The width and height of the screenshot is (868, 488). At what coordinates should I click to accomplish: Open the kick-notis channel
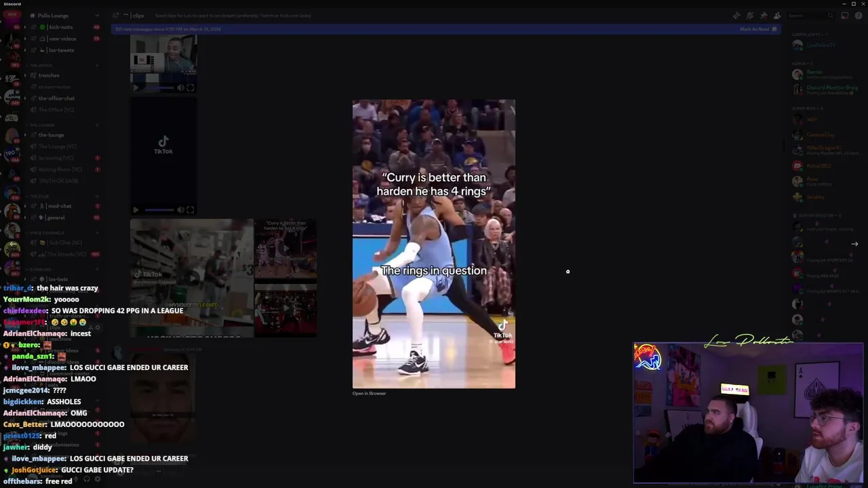pos(62,27)
